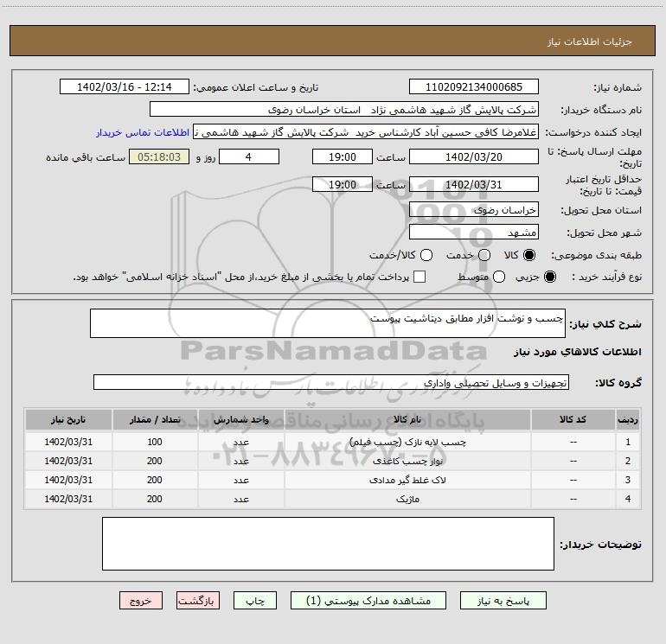Click the delivery city field مشهد
The image size is (666, 644).
tap(474, 233)
